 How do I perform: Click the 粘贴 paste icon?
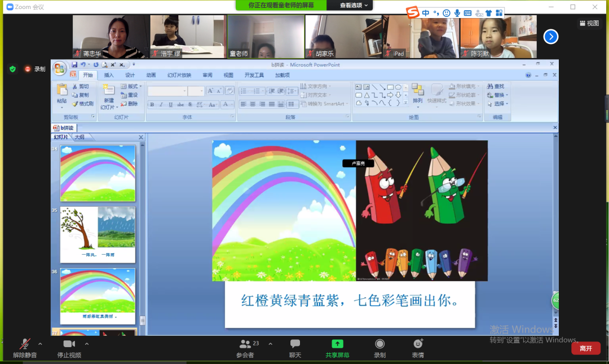[x=62, y=90]
